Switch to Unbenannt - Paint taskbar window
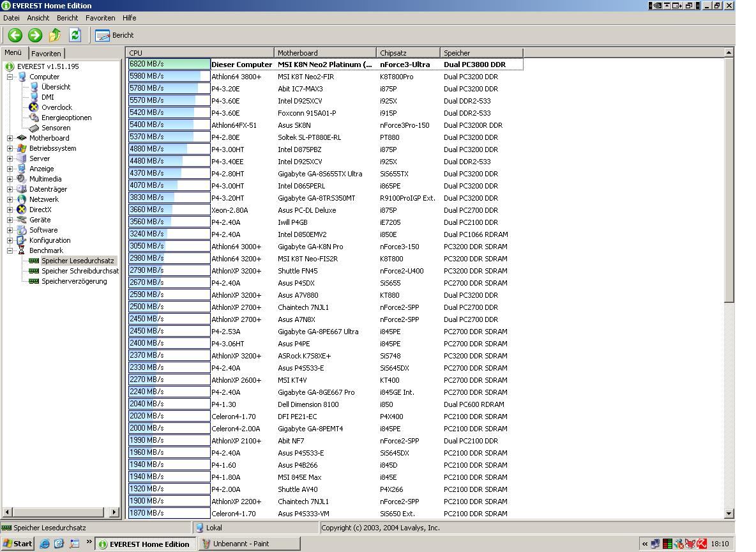Image resolution: width=756 pixels, height=552 pixels. coord(249,544)
